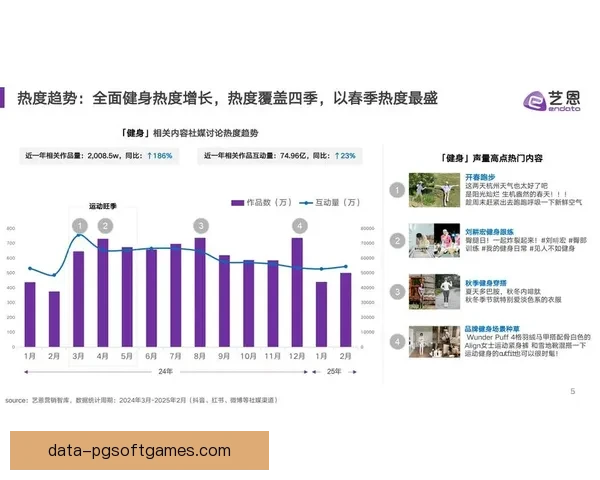Click the purple bar for 3月

pos(78,299)
